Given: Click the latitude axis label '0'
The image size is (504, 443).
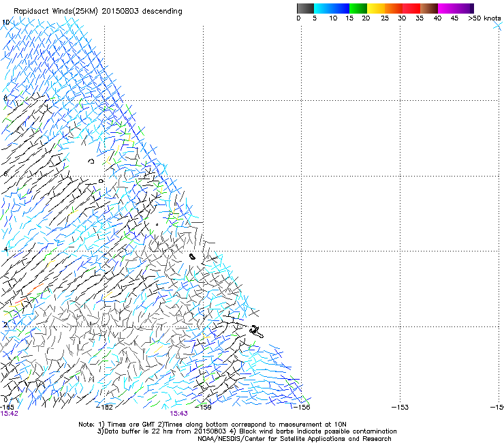Looking at the screenshot, I should [5, 399].
